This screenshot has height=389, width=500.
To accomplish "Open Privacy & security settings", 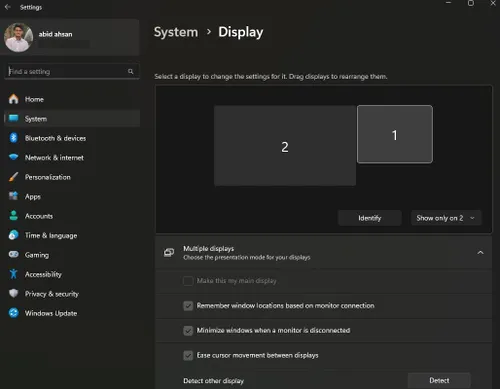I will (x=72, y=294).
